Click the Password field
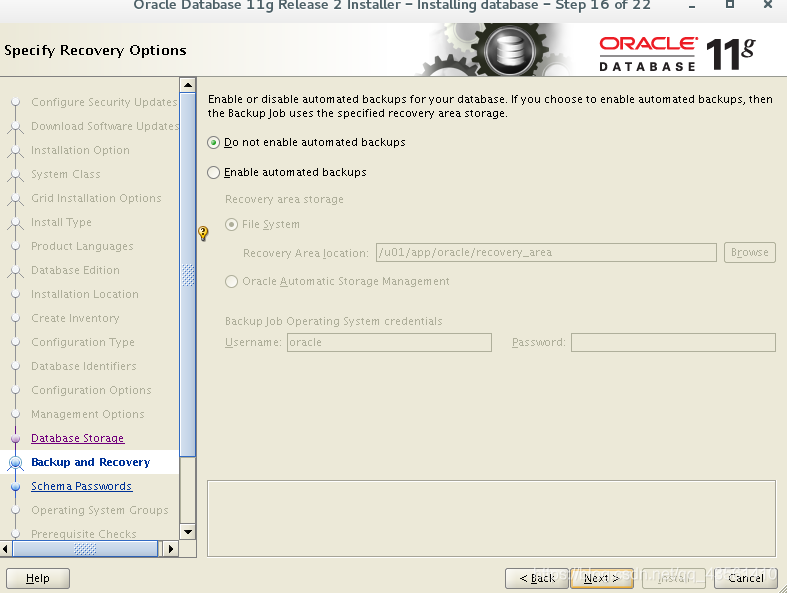Image resolution: width=787 pixels, height=593 pixels. tap(673, 342)
